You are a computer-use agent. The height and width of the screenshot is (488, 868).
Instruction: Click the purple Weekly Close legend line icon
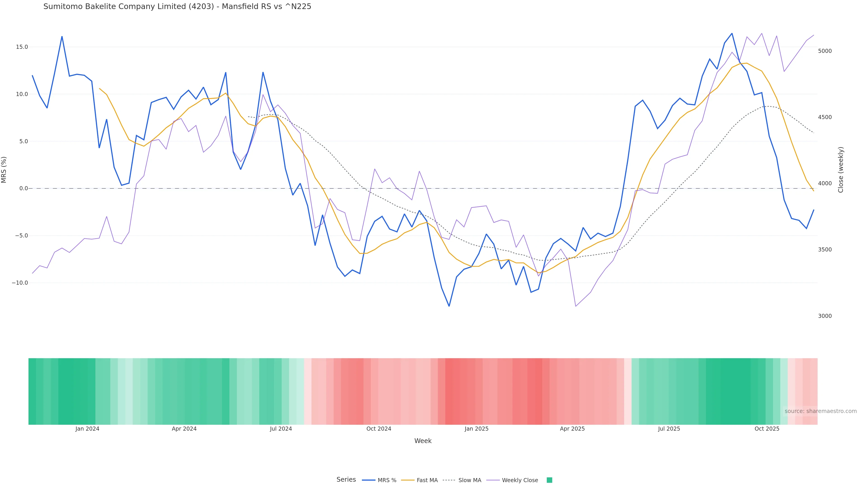(493, 480)
